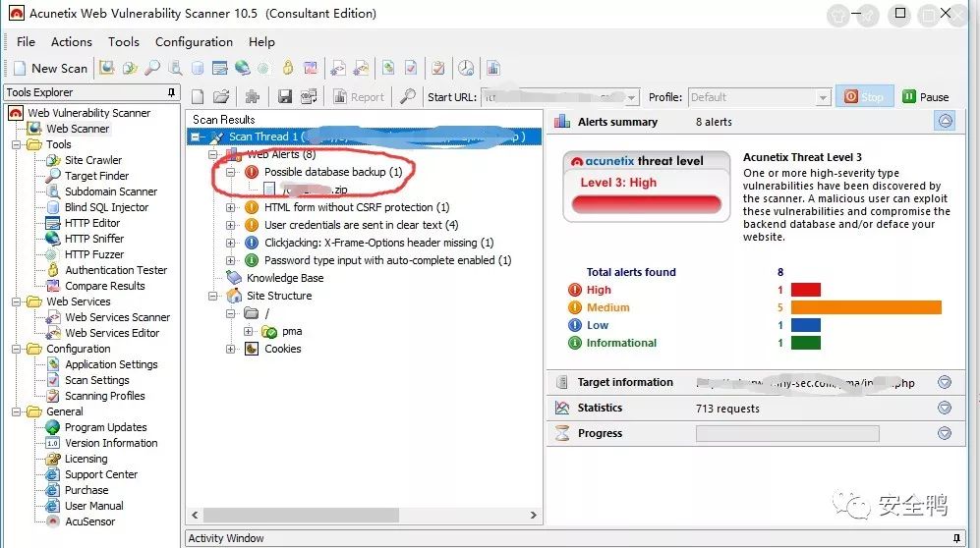Open the Tools menu
The width and height of the screenshot is (980, 548).
coord(123,42)
